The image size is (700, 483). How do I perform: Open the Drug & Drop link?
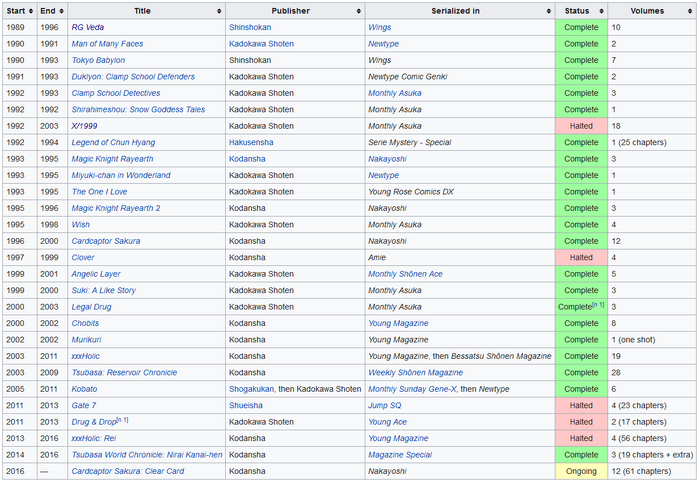click(94, 422)
